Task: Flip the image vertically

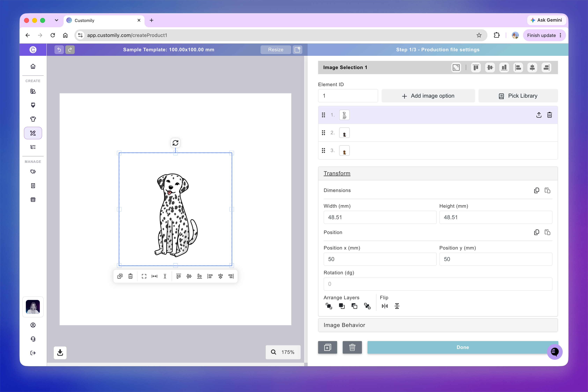Action: (397, 306)
